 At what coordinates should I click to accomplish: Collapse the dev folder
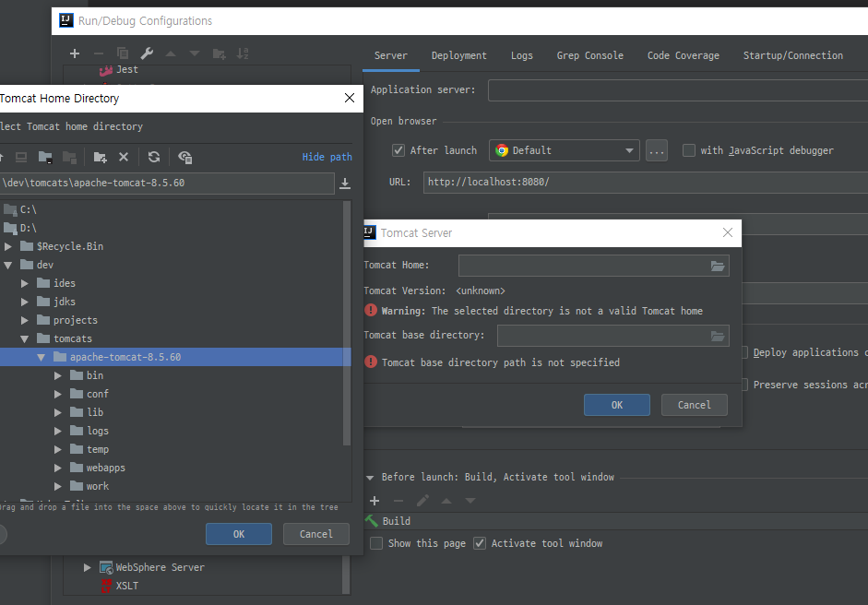(x=8, y=265)
